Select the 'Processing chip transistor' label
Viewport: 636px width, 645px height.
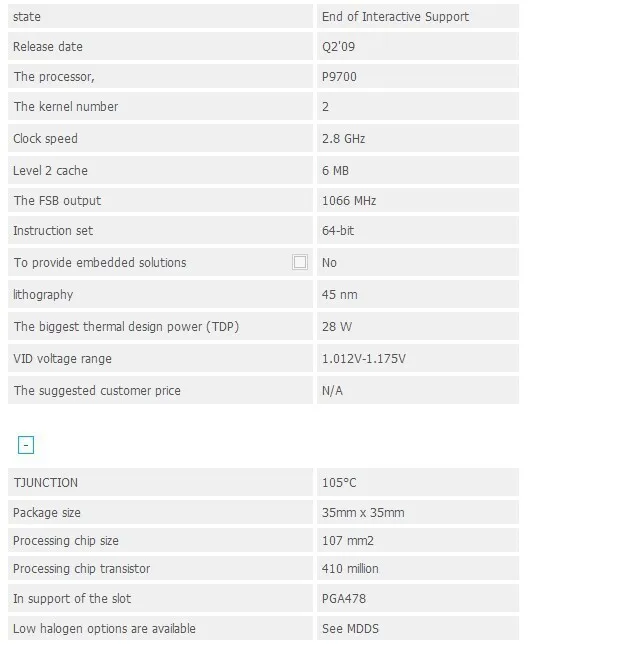(x=81, y=568)
